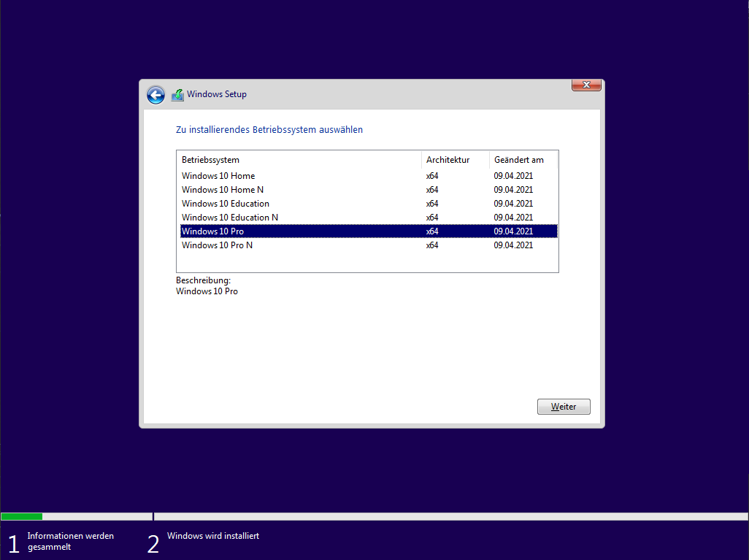Click the Windows Setup title text

216,94
